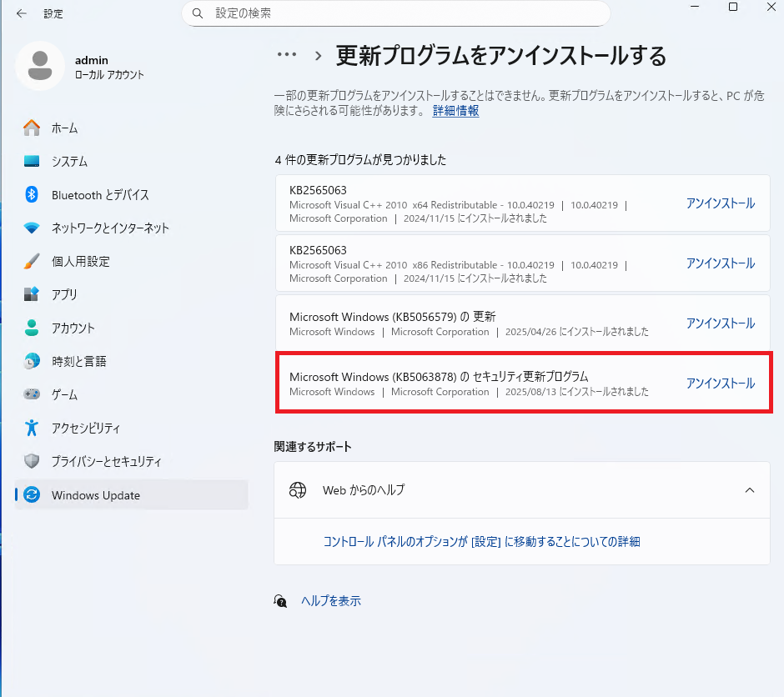Click the 関連するサポート heading
The width and height of the screenshot is (784, 697).
coord(313,446)
